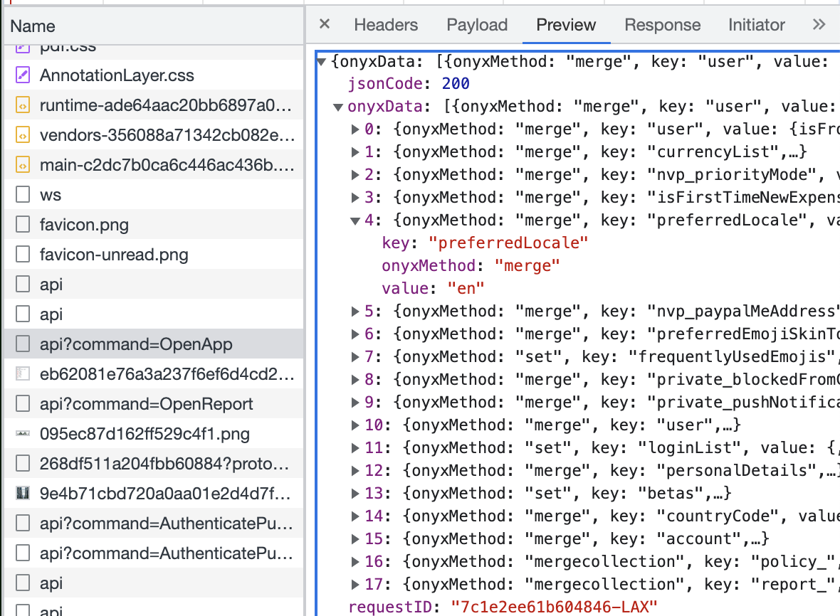The width and height of the screenshot is (840, 616).
Task: Close the request details panel
Action: point(324,24)
